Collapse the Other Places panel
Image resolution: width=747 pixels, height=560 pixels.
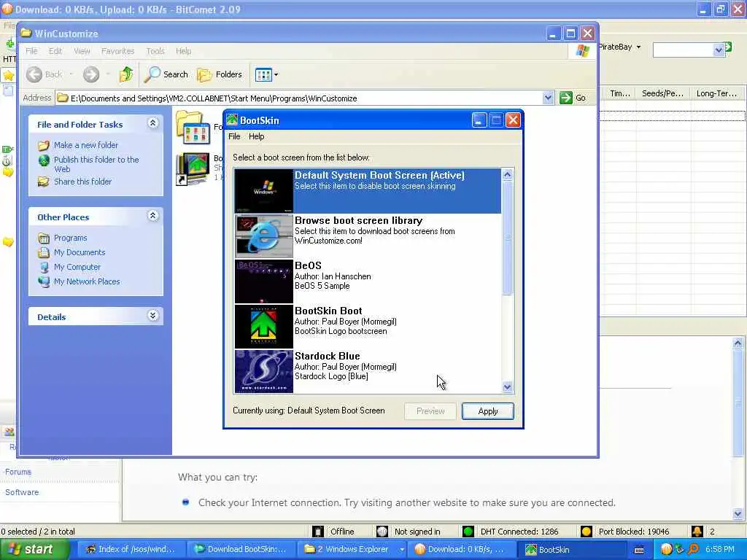153,216
